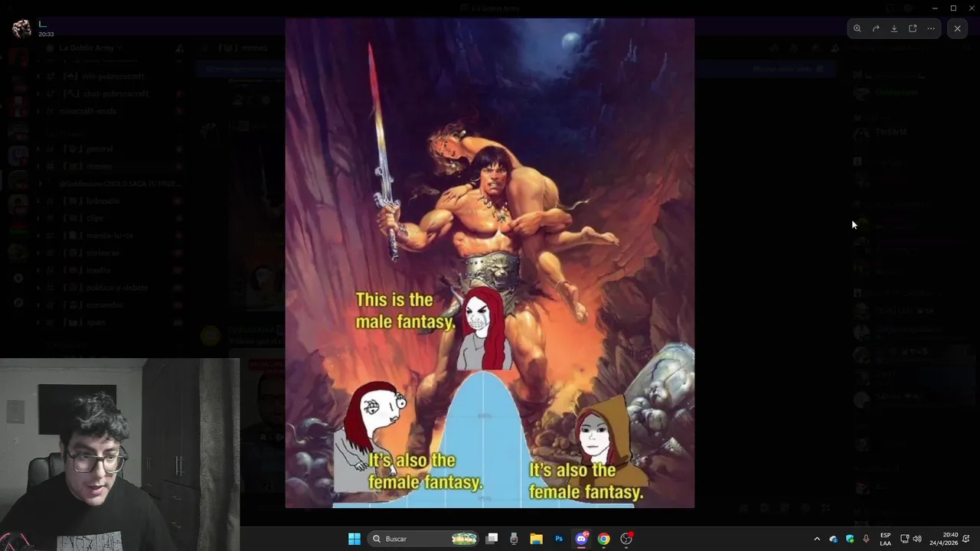Open Google Chrome from the taskbar
The width and height of the screenshot is (980, 551).
point(604,539)
